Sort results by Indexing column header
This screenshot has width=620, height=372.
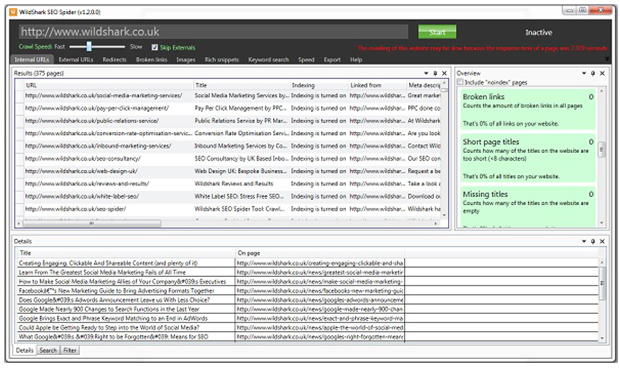(319, 85)
